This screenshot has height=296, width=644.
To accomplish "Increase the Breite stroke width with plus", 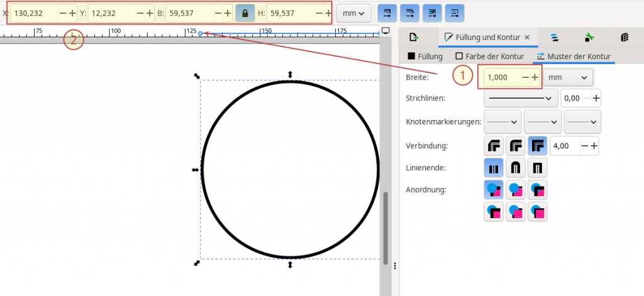I will click(x=535, y=77).
